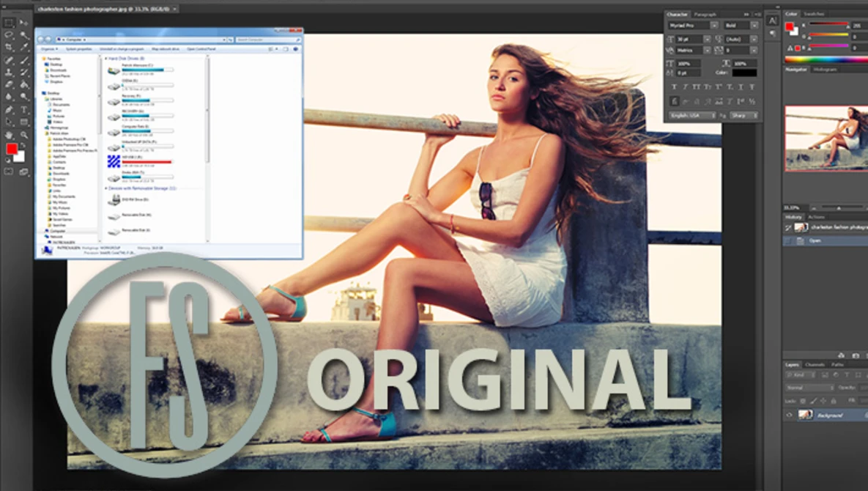Select the Brush tool
The height and width of the screenshot is (491, 868).
coord(23,60)
